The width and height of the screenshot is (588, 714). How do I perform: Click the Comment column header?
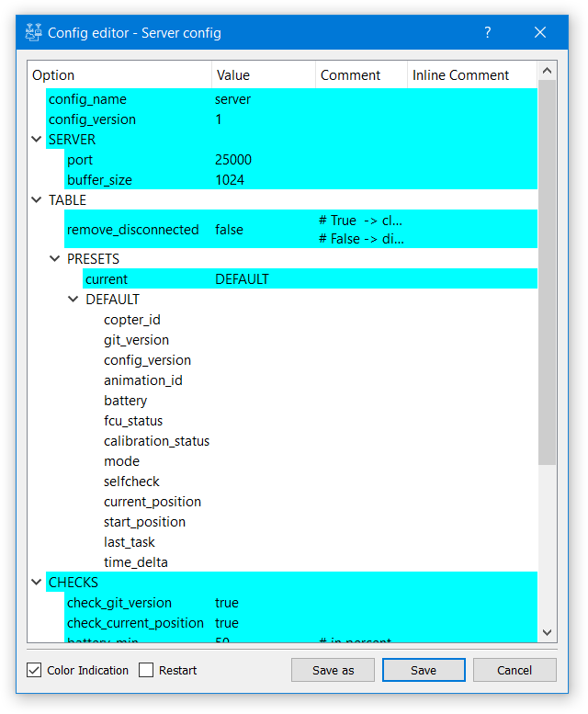click(x=361, y=74)
